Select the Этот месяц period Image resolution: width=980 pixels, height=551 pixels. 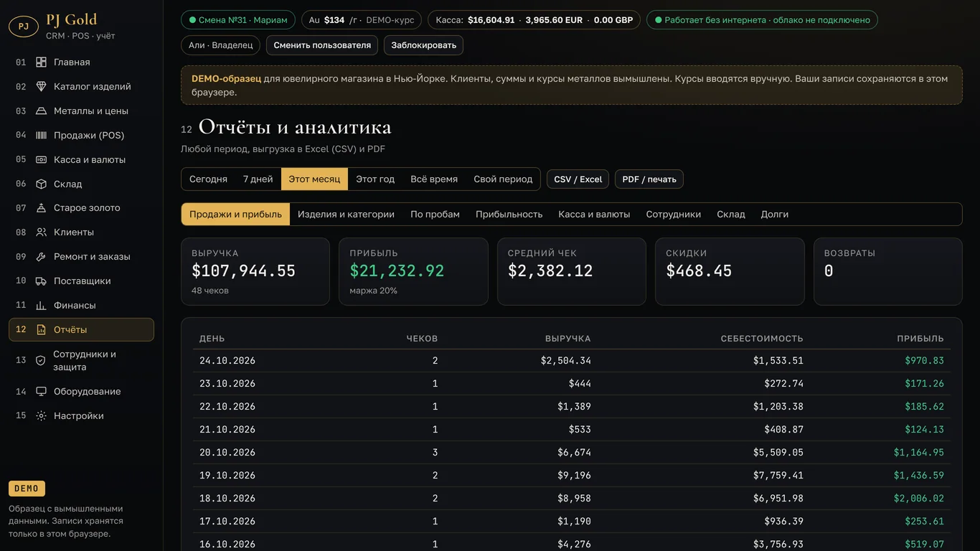314,179
